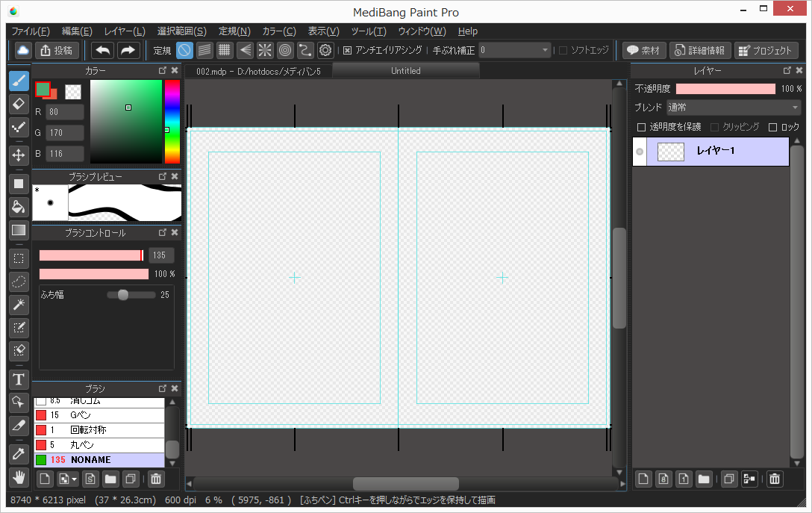The image size is (812, 513).
Task: Enable 透明度を保護 checkbox
Action: [641, 127]
